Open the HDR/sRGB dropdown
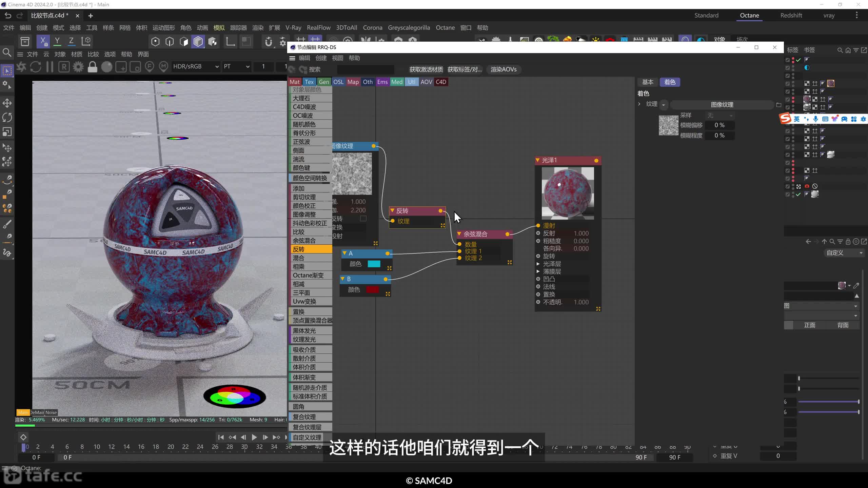Viewport: 868px width, 488px height. click(x=196, y=67)
